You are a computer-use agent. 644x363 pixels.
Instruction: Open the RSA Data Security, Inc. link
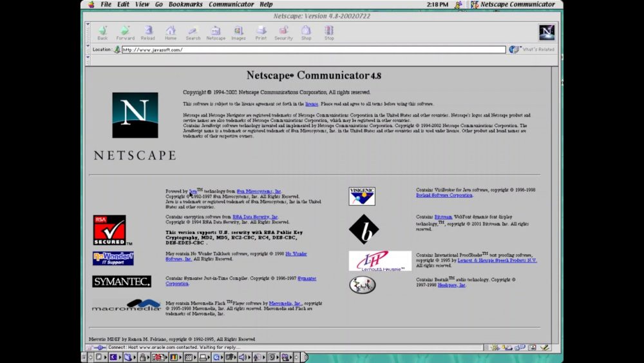tap(255, 217)
